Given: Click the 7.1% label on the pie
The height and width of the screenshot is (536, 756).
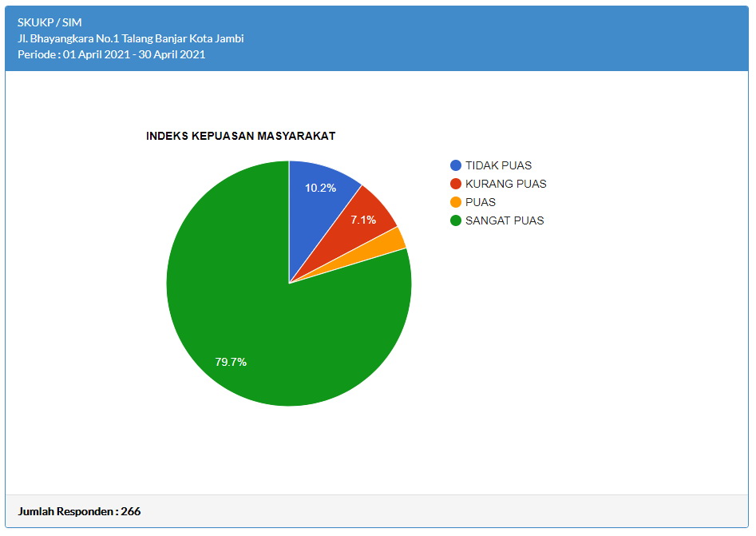Looking at the screenshot, I should tap(363, 220).
